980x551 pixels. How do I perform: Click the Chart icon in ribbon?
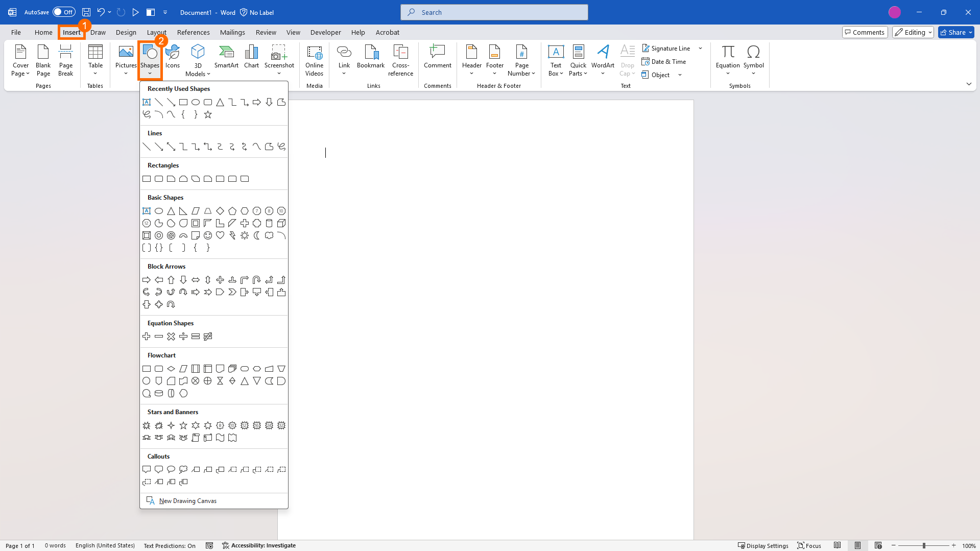click(251, 57)
